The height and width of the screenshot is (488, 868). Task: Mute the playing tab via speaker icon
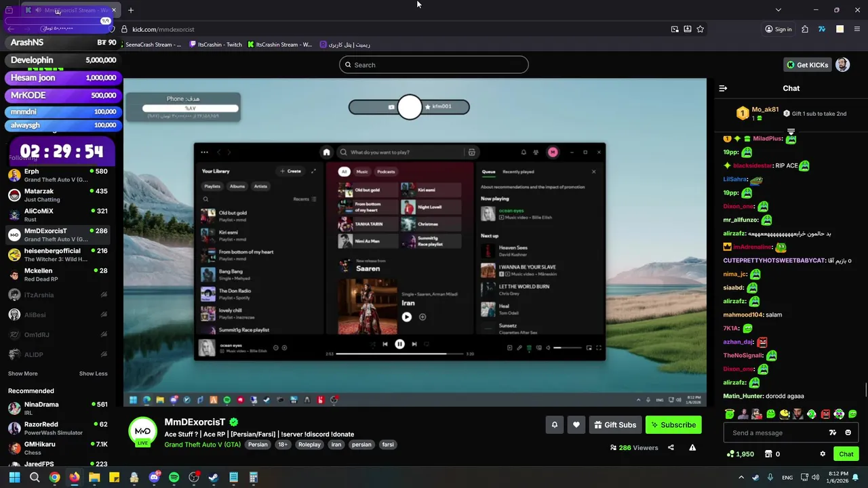point(37,10)
